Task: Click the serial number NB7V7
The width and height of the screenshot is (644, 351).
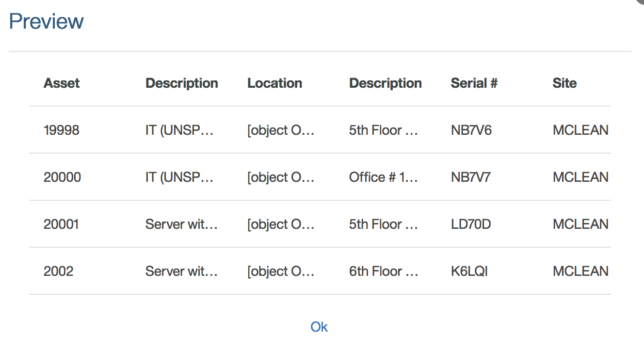Action: (470, 177)
